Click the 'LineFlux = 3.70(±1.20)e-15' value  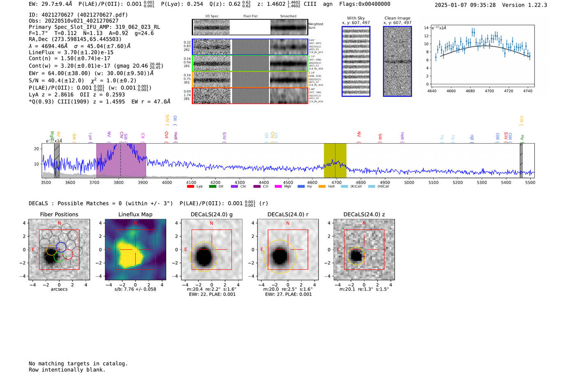point(71,53)
